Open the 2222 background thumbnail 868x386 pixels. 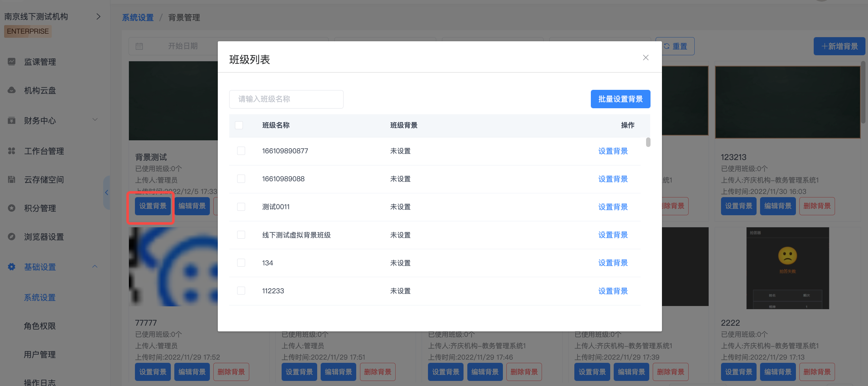(x=787, y=268)
